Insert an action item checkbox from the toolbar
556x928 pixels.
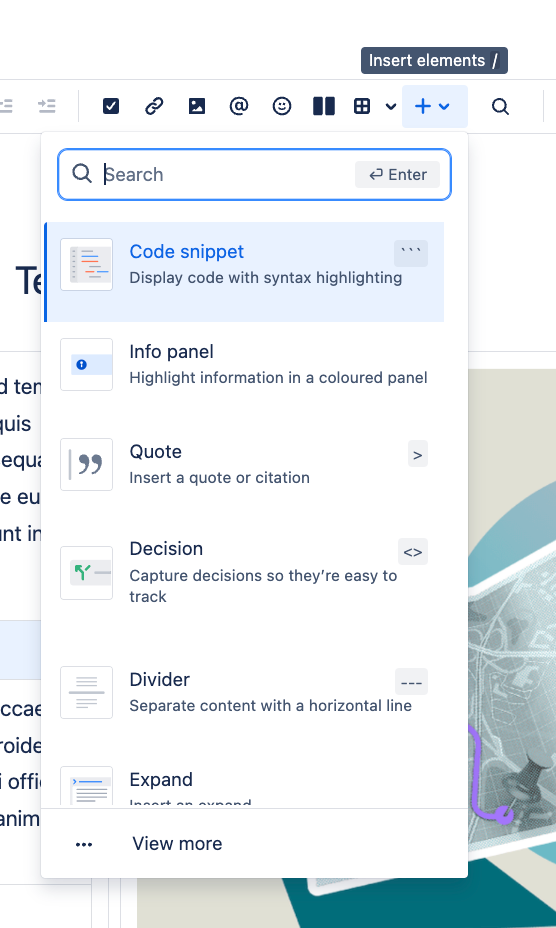[x=111, y=106]
